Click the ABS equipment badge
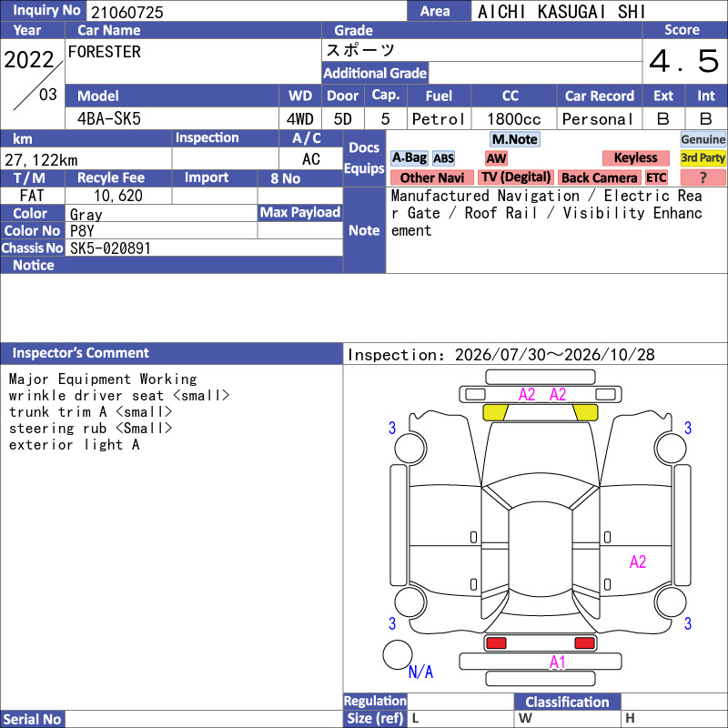 coord(443,158)
